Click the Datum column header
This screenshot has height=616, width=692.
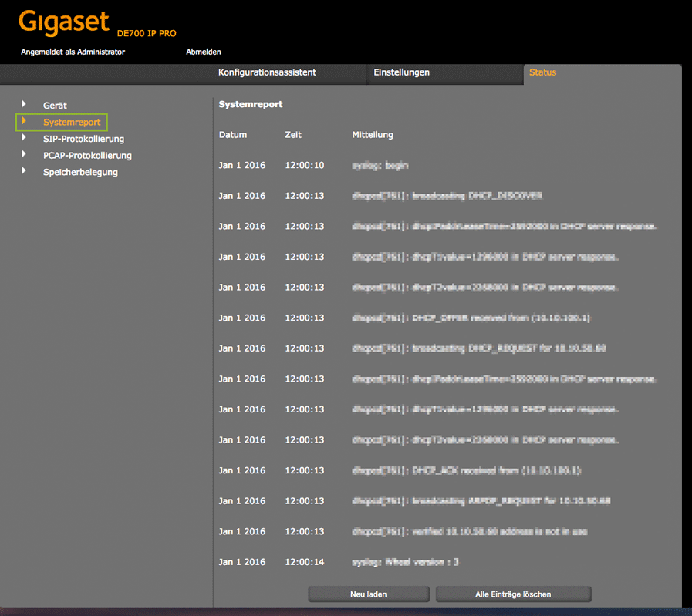point(233,135)
